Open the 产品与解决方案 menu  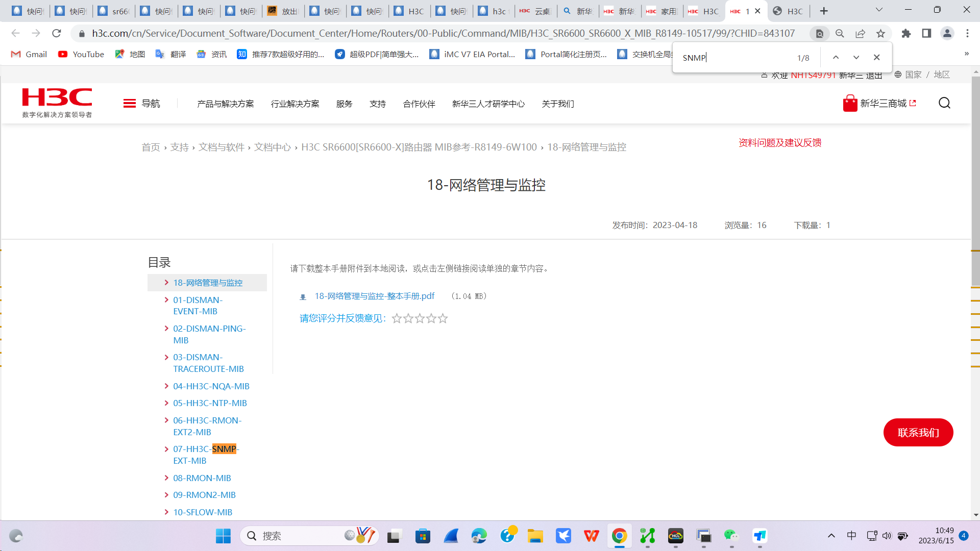[225, 104]
